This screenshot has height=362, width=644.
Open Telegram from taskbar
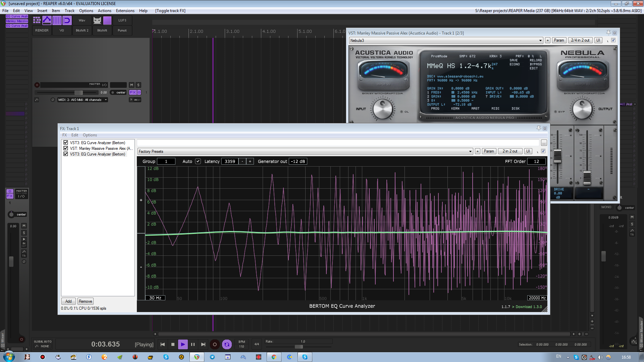point(212,357)
